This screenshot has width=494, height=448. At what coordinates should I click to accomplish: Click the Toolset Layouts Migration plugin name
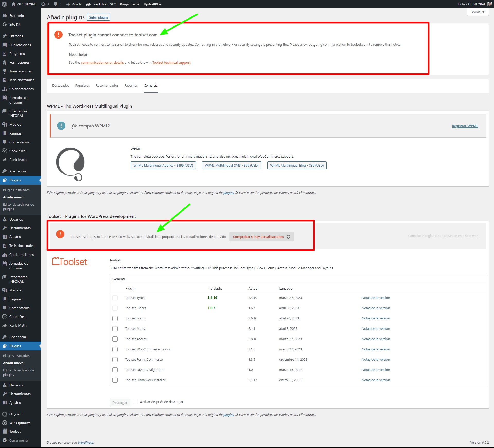pyautogui.click(x=144, y=370)
